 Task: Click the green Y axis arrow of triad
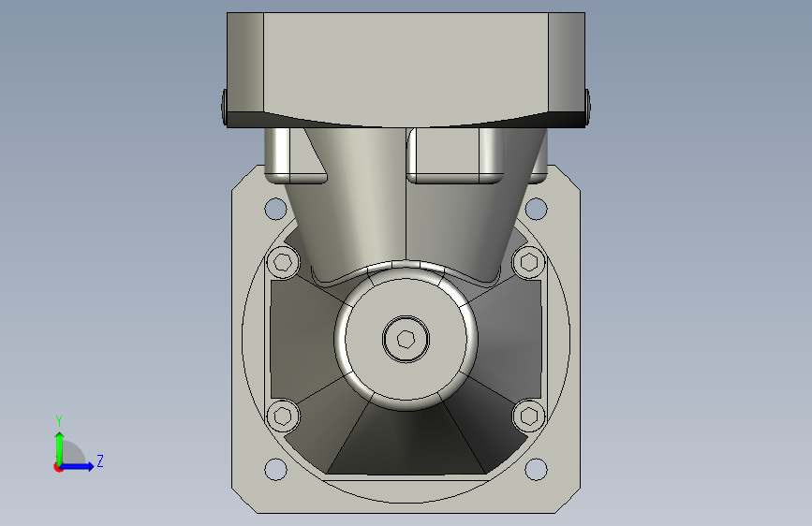(60, 447)
